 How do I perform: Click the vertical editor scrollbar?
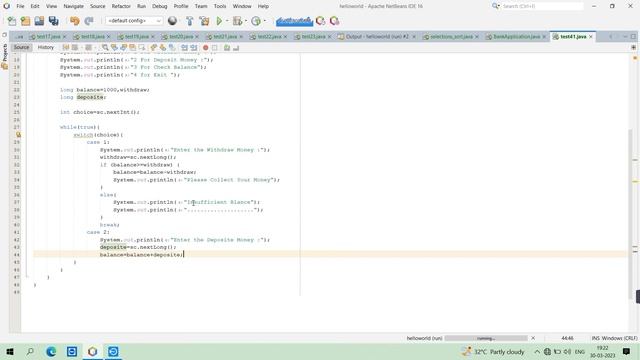point(631,214)
